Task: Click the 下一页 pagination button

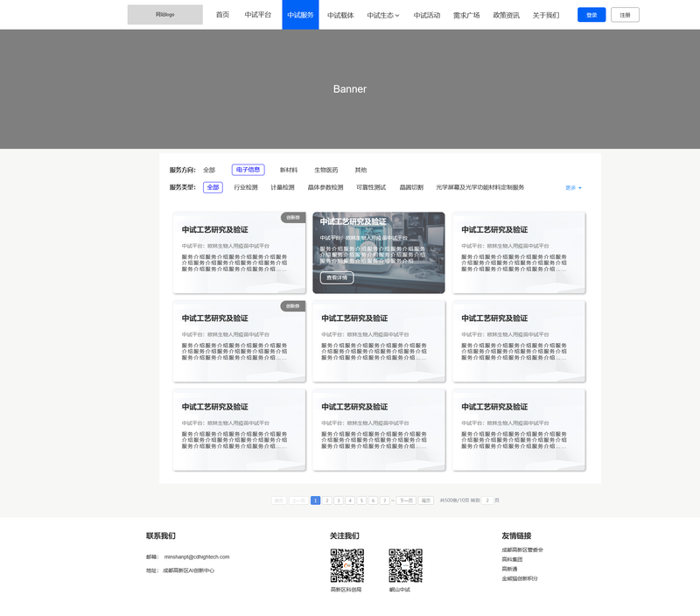Action: (406, 500)
